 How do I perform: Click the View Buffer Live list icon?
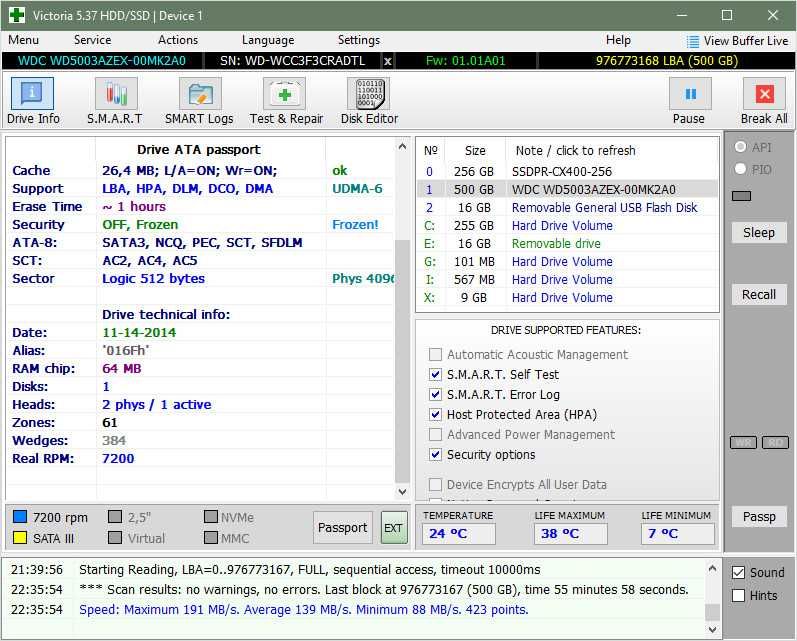[692, 41]
